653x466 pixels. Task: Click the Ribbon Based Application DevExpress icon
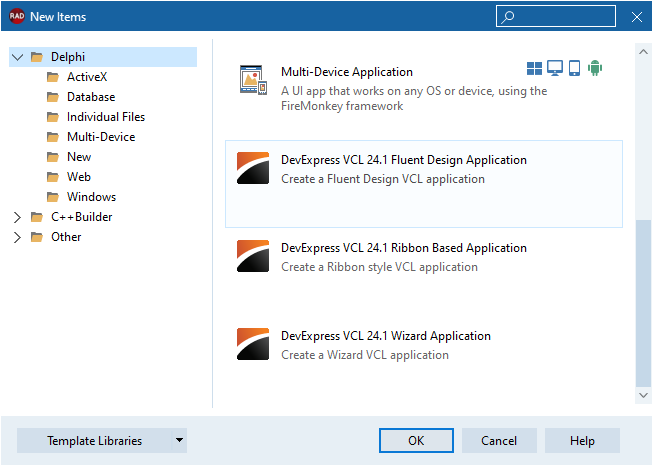pyautogui.click(x=253, y=256)
